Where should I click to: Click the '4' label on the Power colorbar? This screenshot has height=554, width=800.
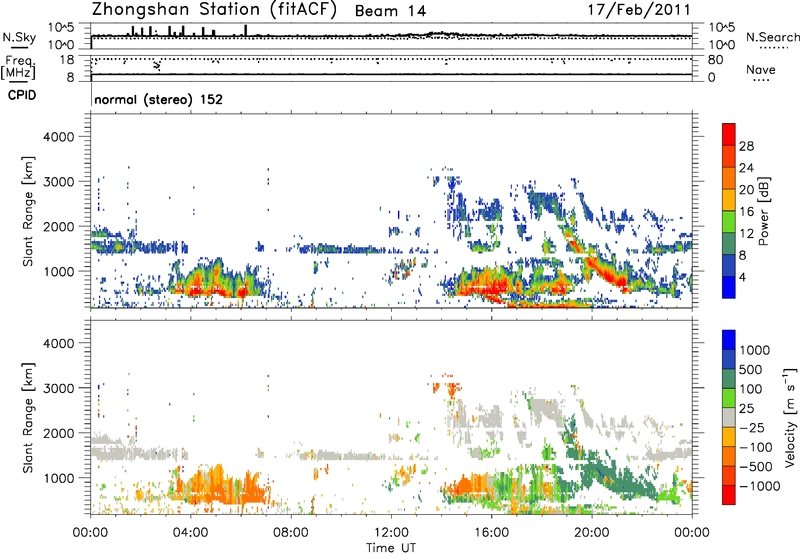742,278
